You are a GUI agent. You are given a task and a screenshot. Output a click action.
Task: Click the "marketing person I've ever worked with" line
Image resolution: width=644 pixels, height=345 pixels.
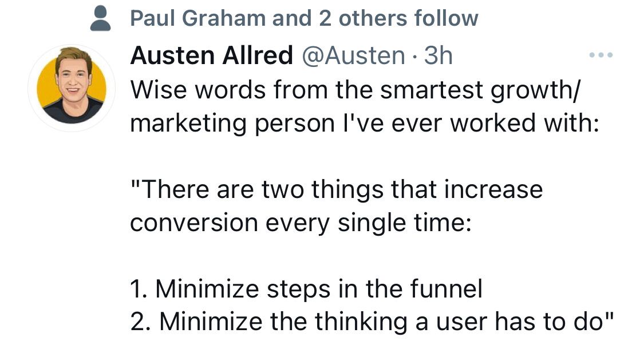pos(364,123)
